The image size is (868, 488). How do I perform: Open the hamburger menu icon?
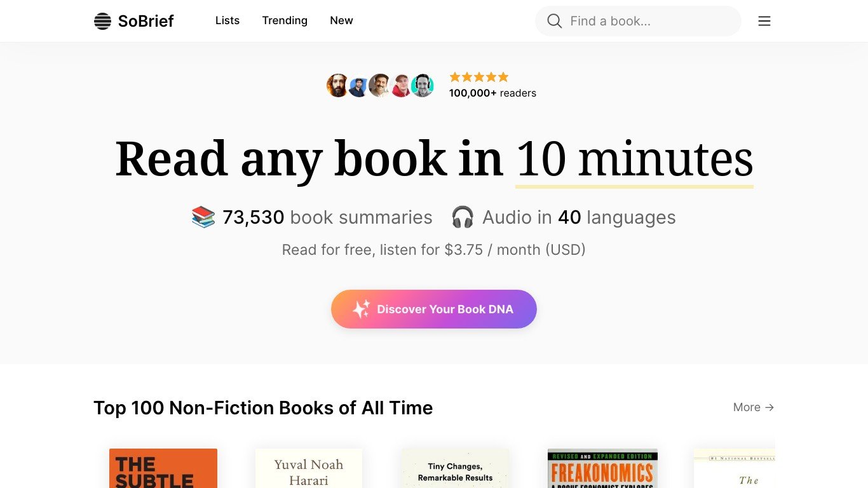point(764,21)
